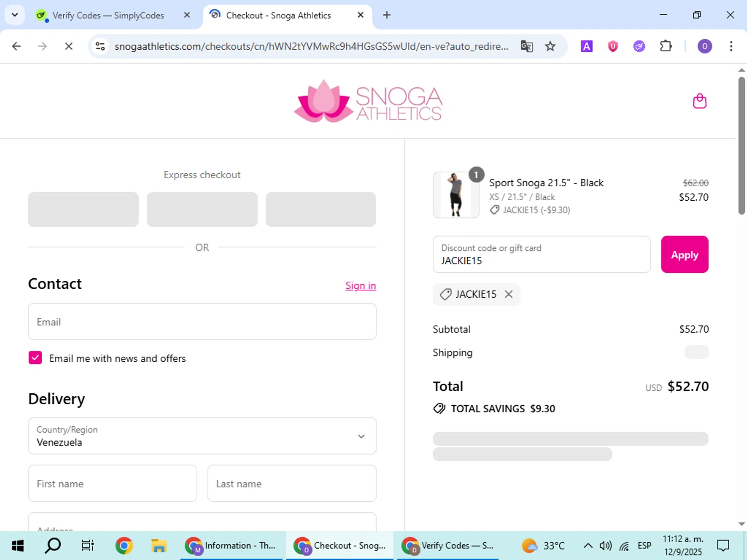Open the red shield extension icon
Screen dimensions: 747x560
click(613, 46)
